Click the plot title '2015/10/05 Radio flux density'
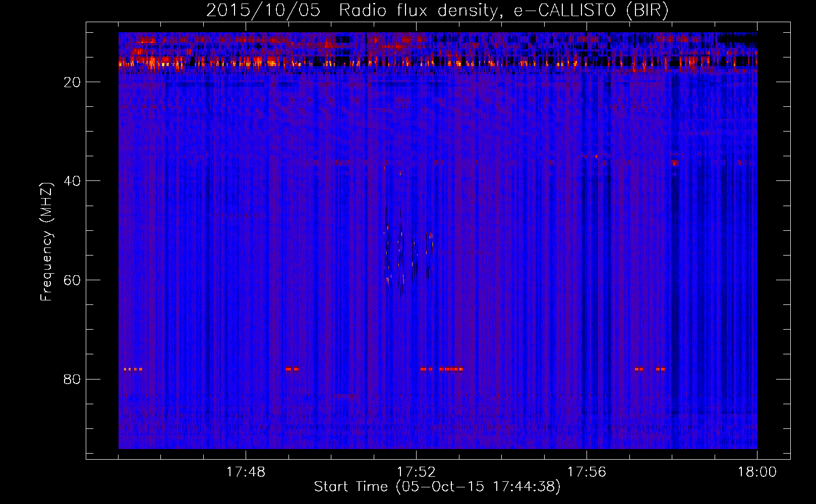This screenshot has width=816, height=504. pyautogui.click(x=437, y=10)
